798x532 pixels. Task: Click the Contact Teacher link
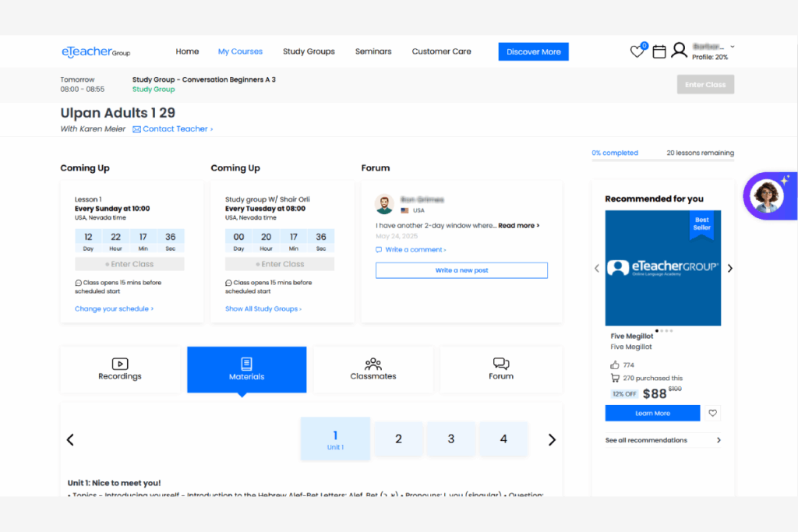[178, 129]
